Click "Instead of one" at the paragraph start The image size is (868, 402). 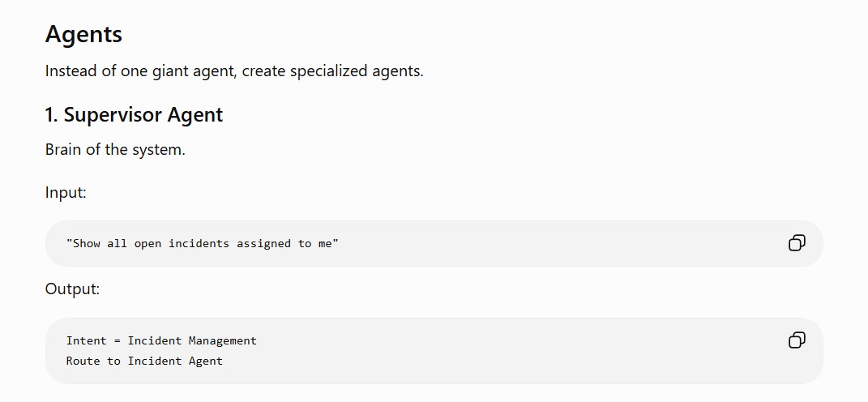coord(95,71)
